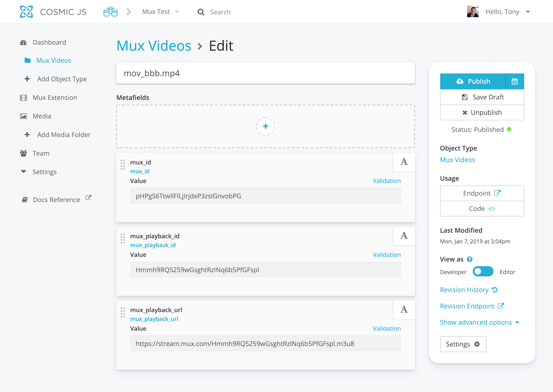Viewport: 553px width, 392px height.
Task: Open the Mux Test bucket dropdown
Action: [160, 12]
